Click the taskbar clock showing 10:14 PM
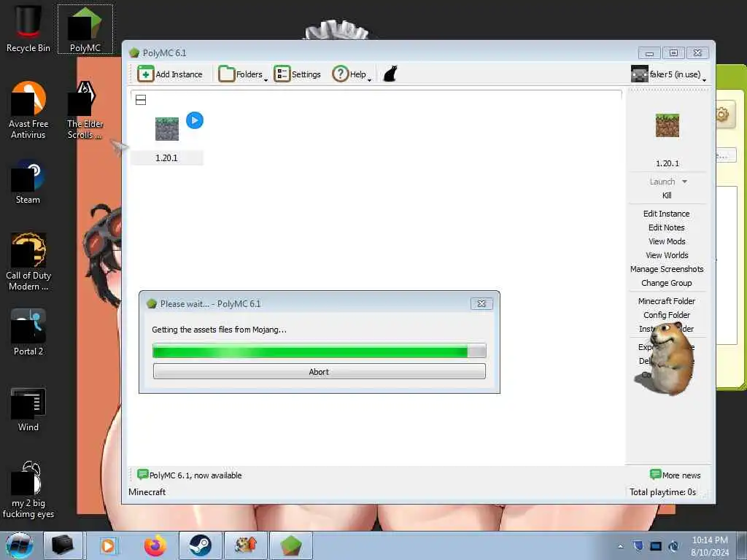This screenshot has height=560, width=747. coord(710,546)
